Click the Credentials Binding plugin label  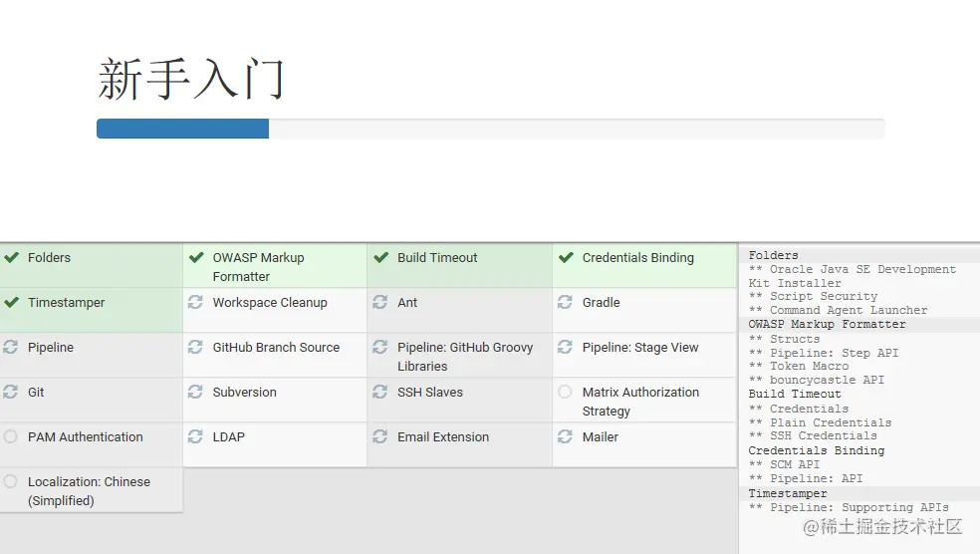pos(638,258)
